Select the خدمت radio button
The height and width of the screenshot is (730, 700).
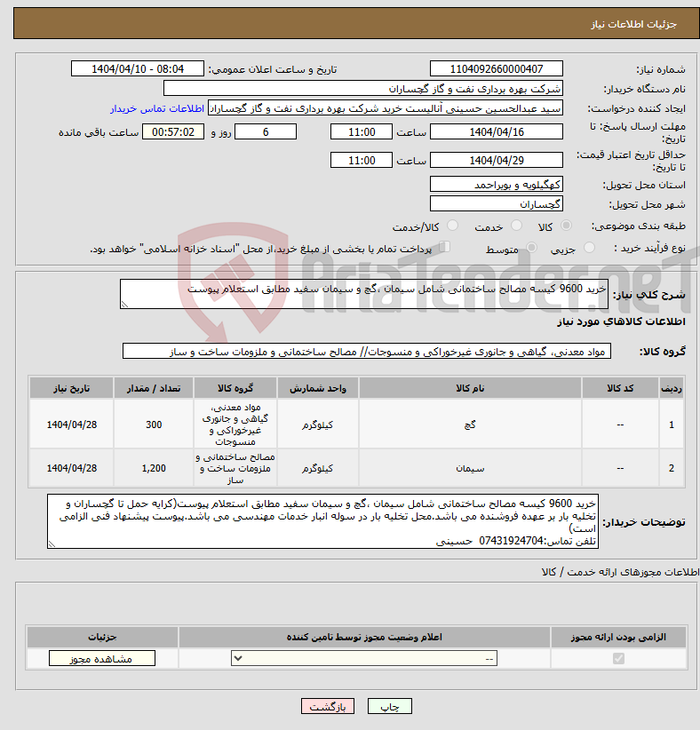click(516, 226)
